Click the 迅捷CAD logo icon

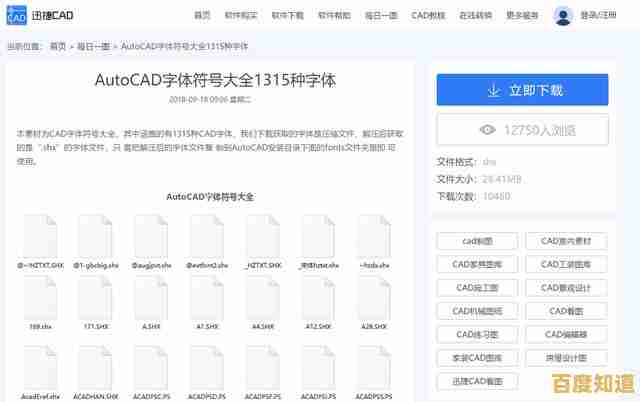[x=17, y=16]
